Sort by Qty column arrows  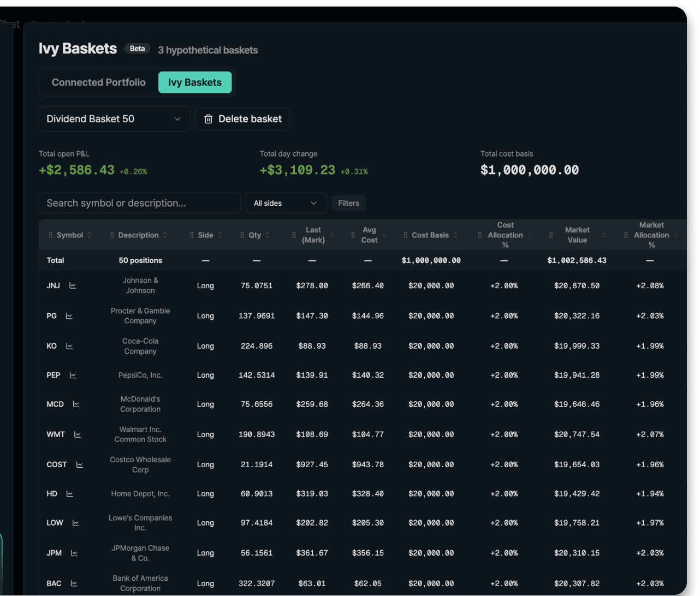[268, 235]
